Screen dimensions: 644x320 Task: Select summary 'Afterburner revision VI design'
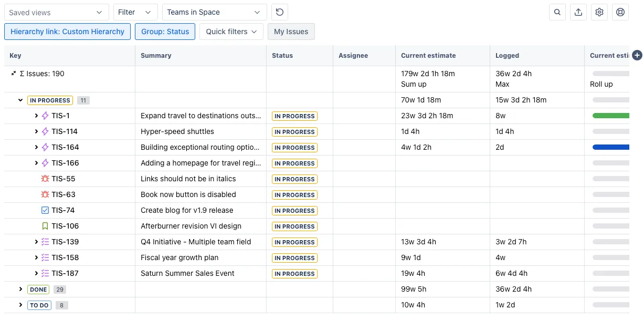pos(191,226)
